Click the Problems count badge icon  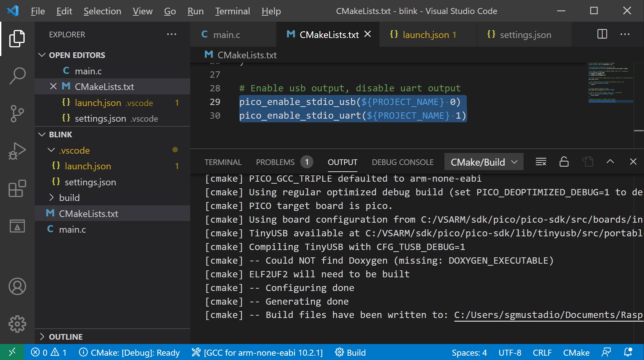click(306, 162)
